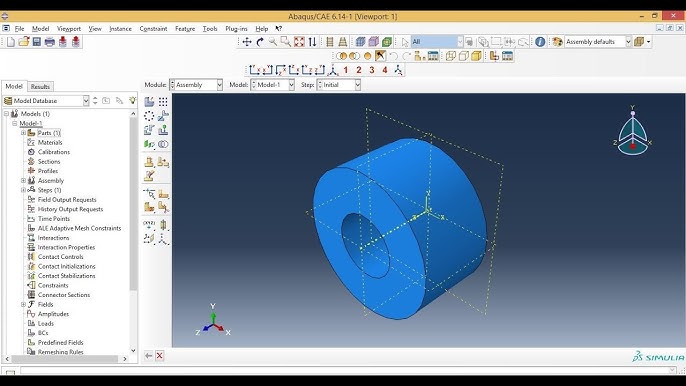Click the Create Instance tool icon
Viewport: 686px width, 386px height.
[149, 102]
